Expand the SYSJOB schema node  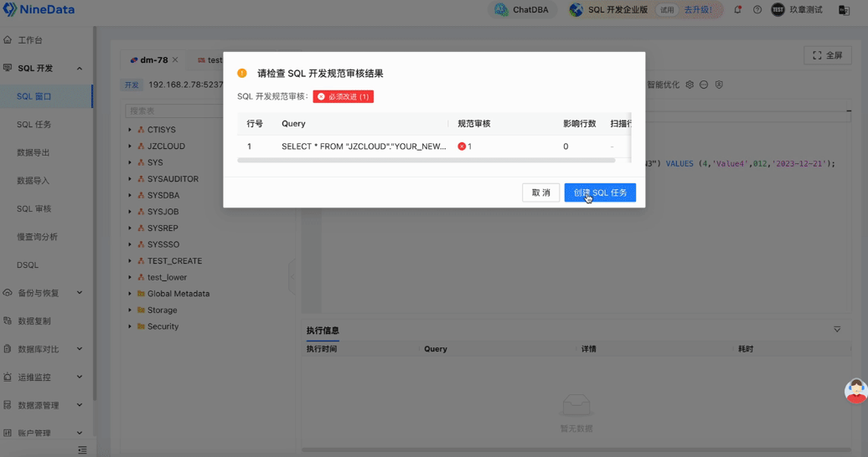[130, 212]
